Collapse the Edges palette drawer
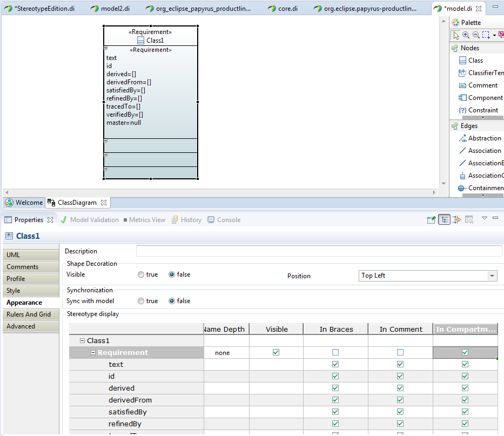The image size is (504, 436). click(x=469, y=126)
